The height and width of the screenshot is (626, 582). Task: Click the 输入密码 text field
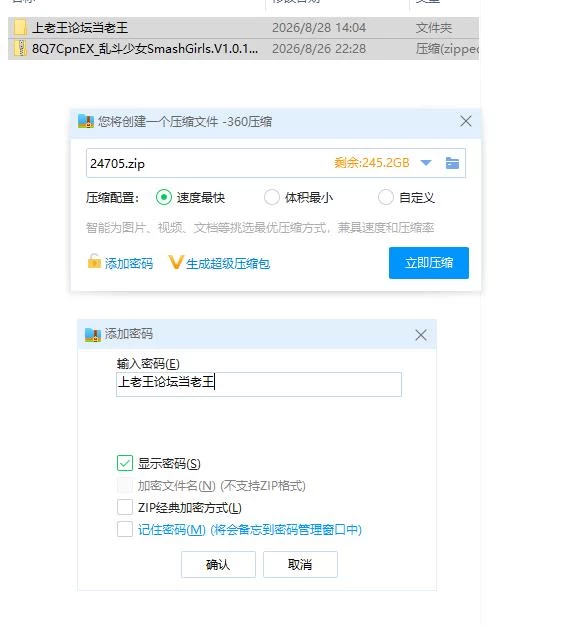click(x=259, y=384)
